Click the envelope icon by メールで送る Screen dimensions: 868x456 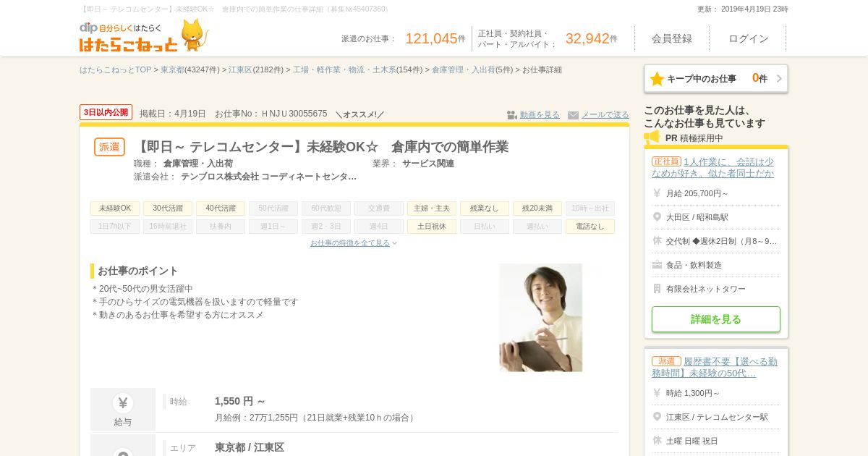(x=573, y=115)
